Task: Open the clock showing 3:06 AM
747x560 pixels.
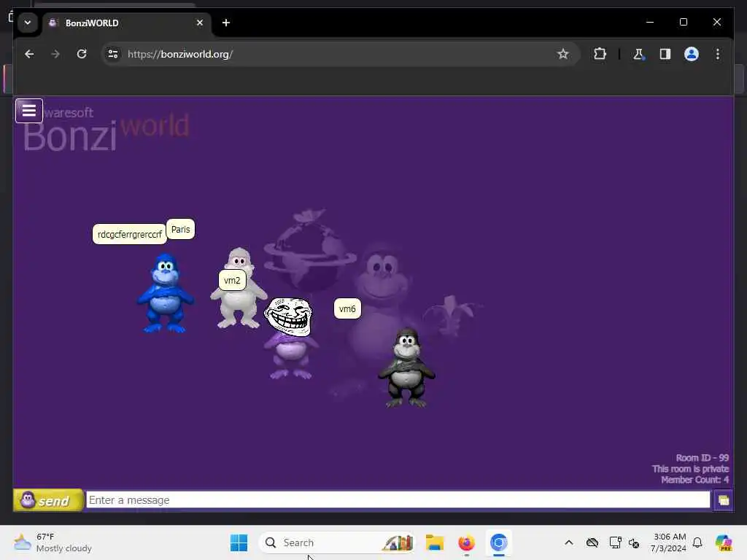Action: click(669, 542)
